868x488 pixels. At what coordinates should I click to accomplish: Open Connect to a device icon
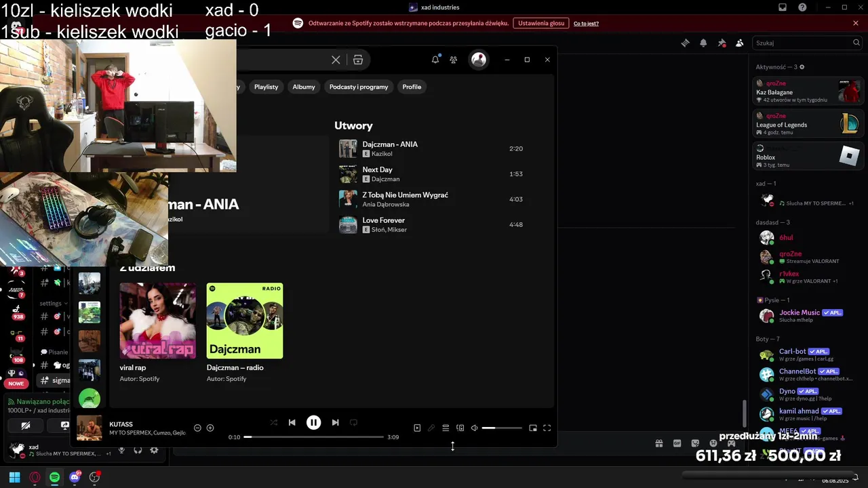coord(460,428)
